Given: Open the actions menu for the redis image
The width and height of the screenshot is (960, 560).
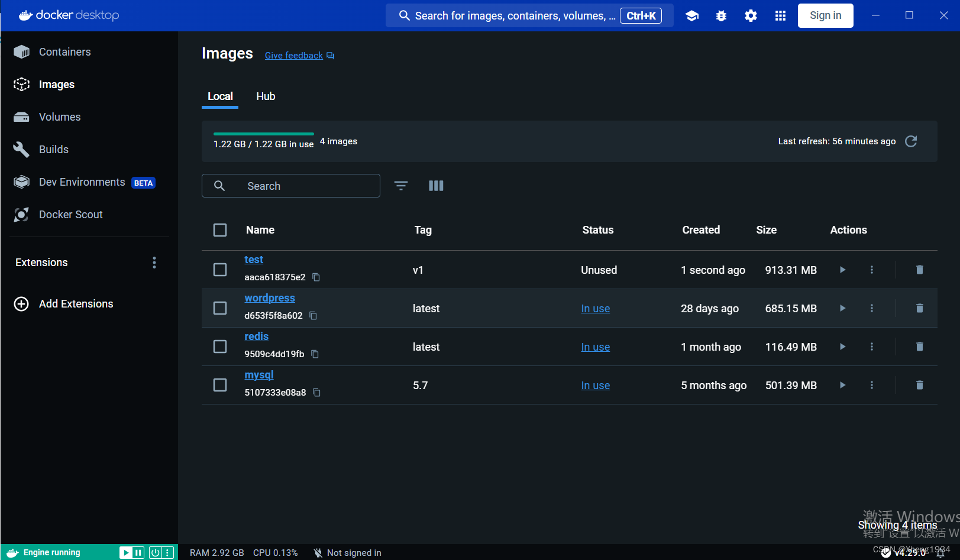Looking at the screenshot, I should tap(872, 347).
